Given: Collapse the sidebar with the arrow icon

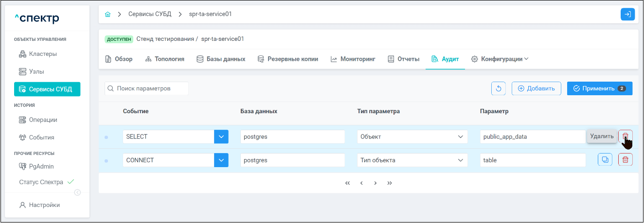Looking at the screenshot, I should coord(77,192).
